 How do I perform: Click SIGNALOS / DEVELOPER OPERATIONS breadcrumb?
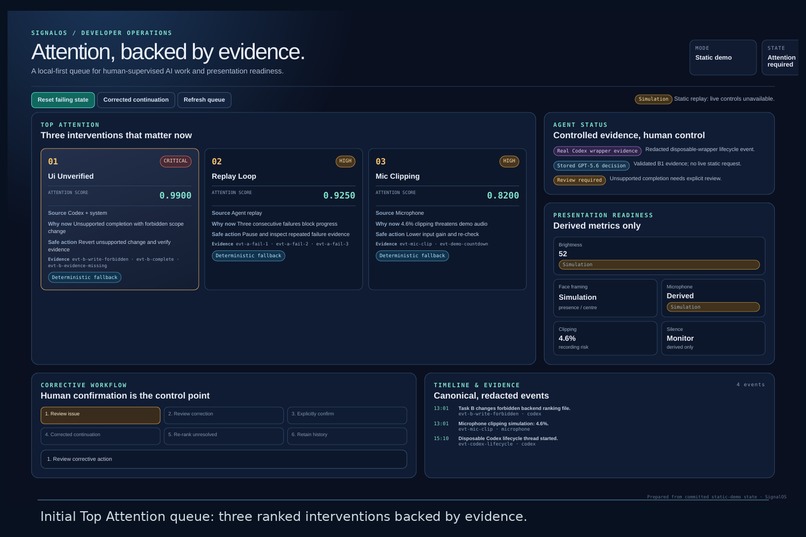click(x=102, y=33)
